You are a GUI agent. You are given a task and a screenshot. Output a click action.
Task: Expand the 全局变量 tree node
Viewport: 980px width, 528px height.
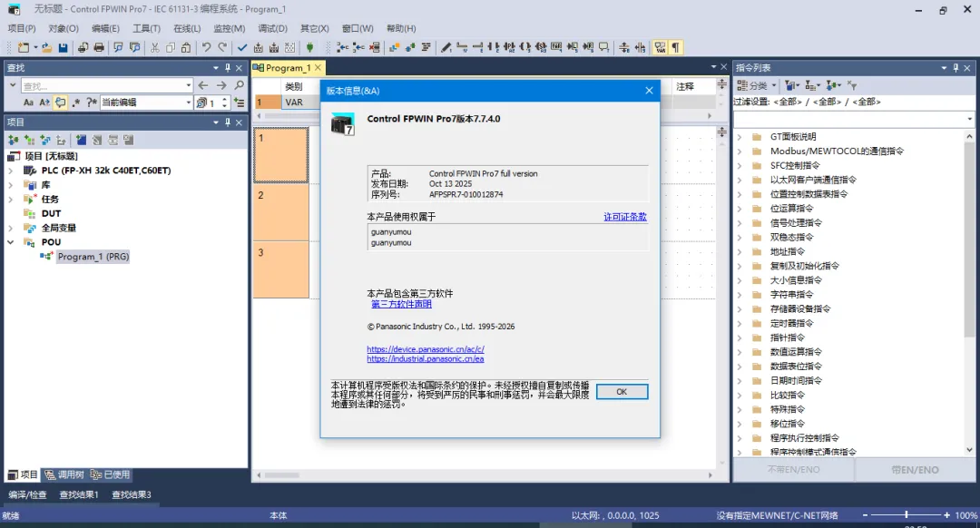(11, 228)
